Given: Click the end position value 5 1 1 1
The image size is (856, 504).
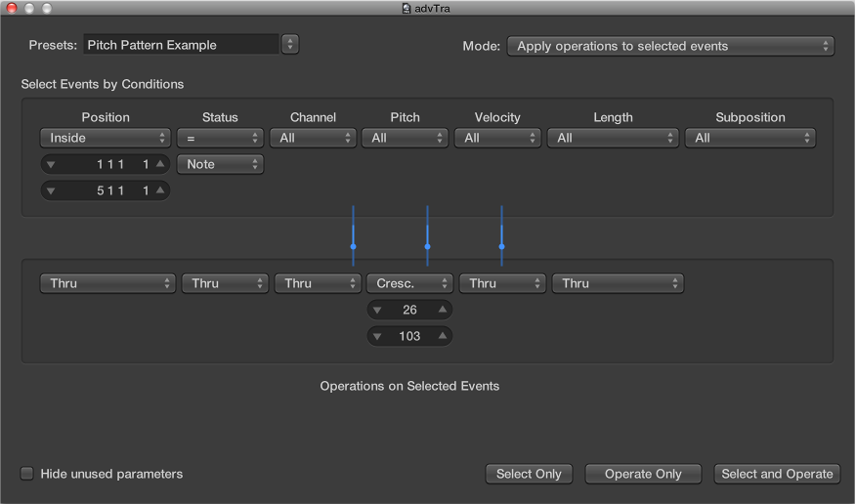Looking at the screenshot, I should click(122, 190).
